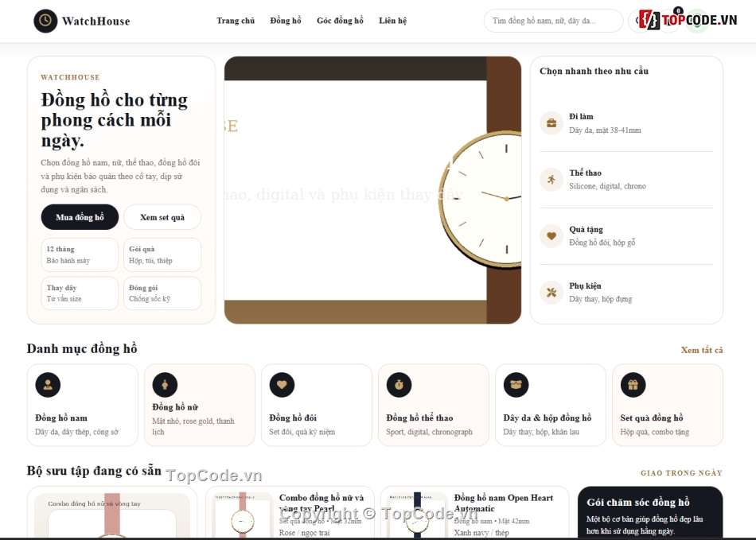
Task: Open the Trang chủ menu item
Action: tap(236, 21)
